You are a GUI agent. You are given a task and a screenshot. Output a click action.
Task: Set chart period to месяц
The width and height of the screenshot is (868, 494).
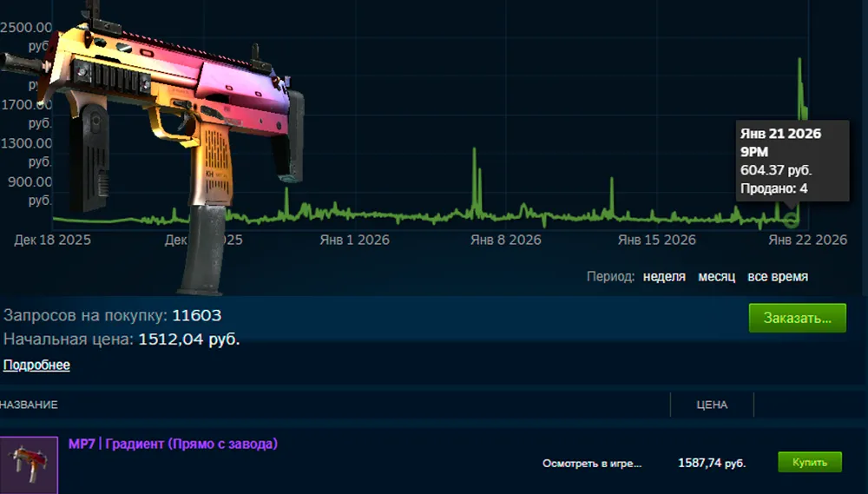716,276
